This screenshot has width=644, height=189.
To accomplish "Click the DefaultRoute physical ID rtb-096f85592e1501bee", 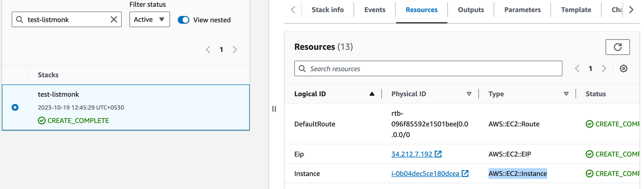I will [x=429, y=124].
